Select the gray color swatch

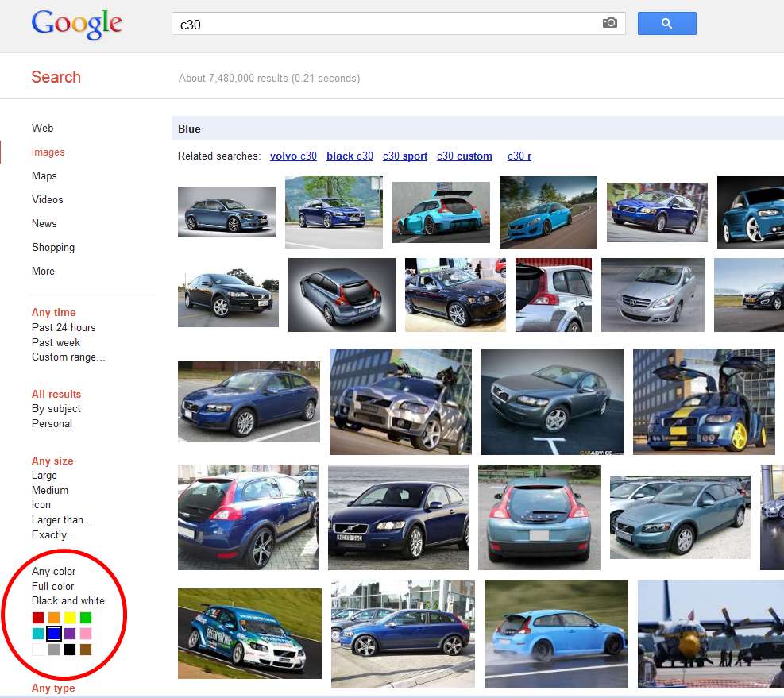pos(54,650)
